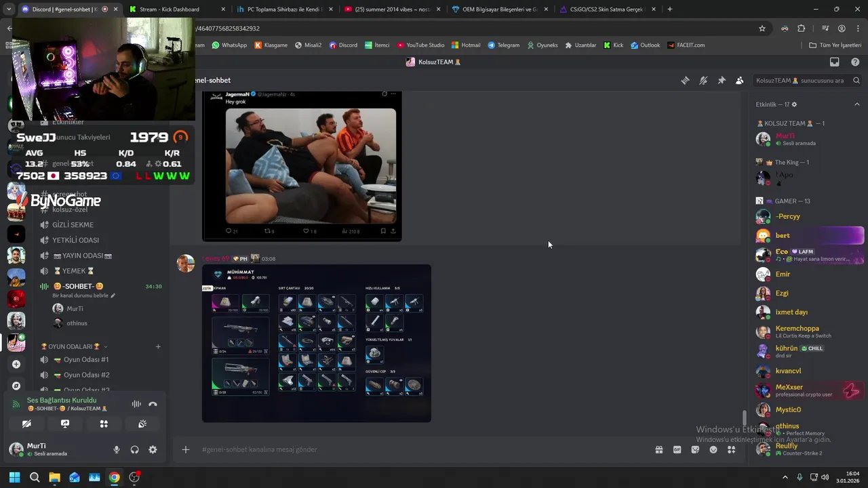
Task: Click the message attachment plus button
Action: coord(185,449)
